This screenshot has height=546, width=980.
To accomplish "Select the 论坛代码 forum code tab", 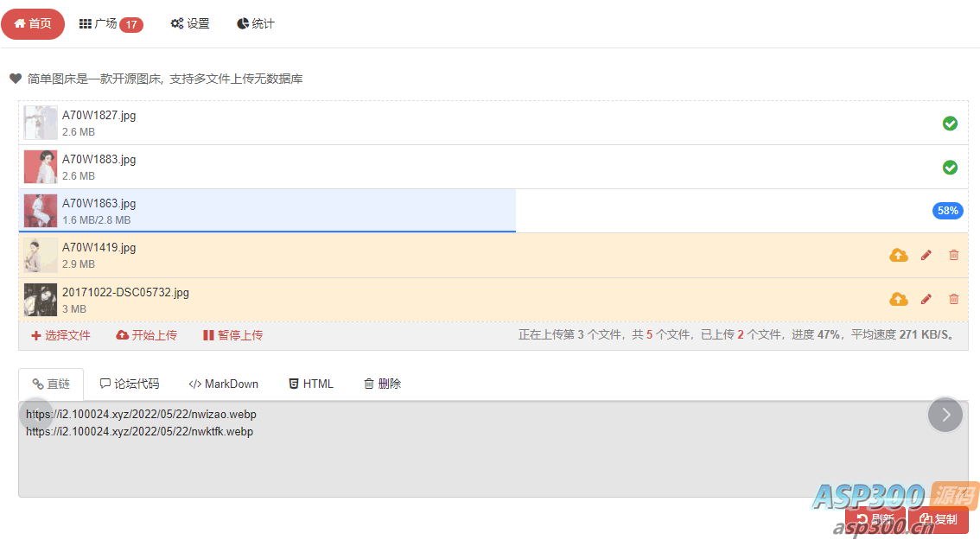I will point(130,384).
